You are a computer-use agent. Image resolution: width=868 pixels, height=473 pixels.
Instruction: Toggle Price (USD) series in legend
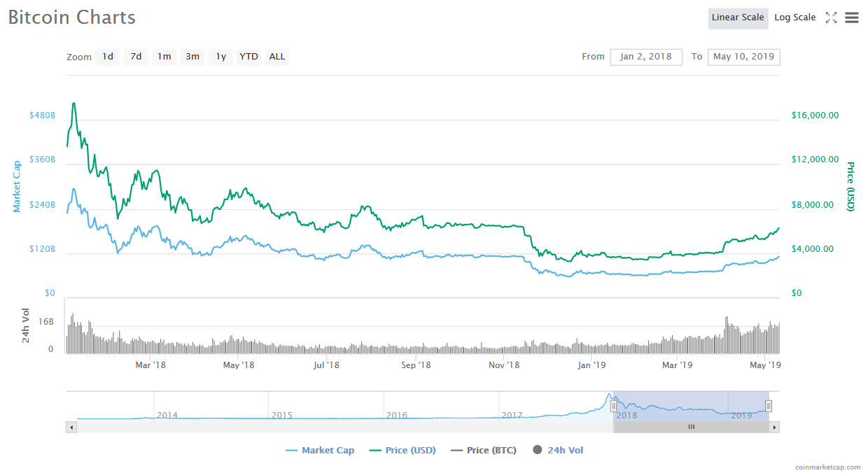[402, 451]
